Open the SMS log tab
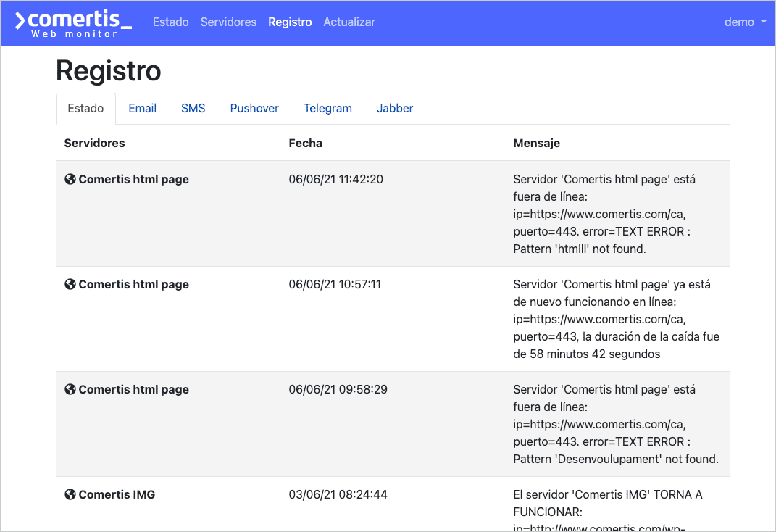The height and width of the screenshot is (532, 776). click(193, 108)
